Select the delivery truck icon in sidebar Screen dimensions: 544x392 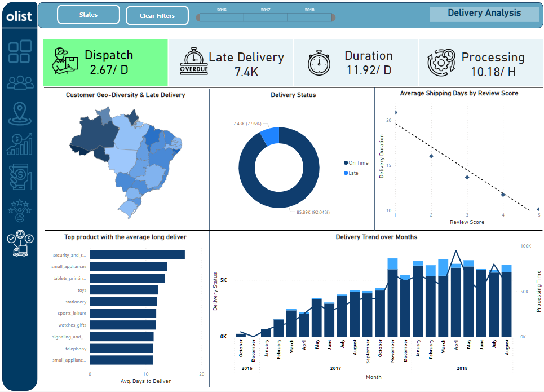pyautogui.click(x=19, y=244)
